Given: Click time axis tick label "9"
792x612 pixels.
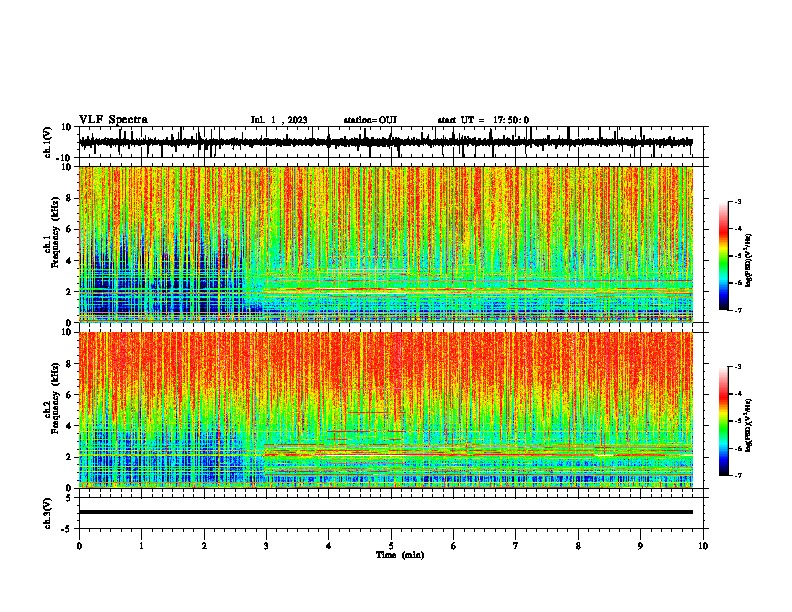Looking at the screenshot, I should (x=640, y=546).
